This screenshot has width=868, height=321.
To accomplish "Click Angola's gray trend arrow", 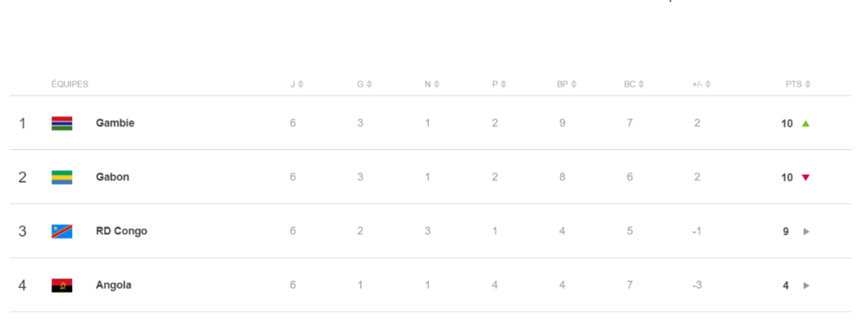I will (806, 285).
